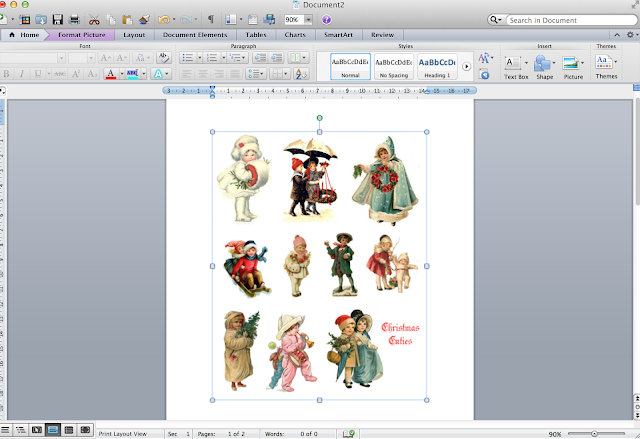The width and height of the screenshot is (640, 439).
Task: Copy selection using copy icon
Action: (111, 20)
